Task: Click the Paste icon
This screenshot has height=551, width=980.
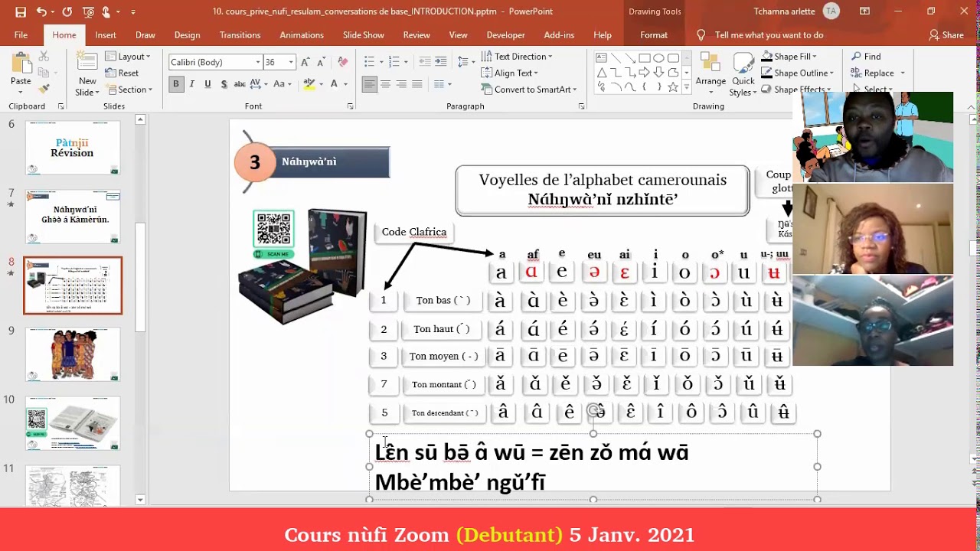Action: click(x=21, y=64)
